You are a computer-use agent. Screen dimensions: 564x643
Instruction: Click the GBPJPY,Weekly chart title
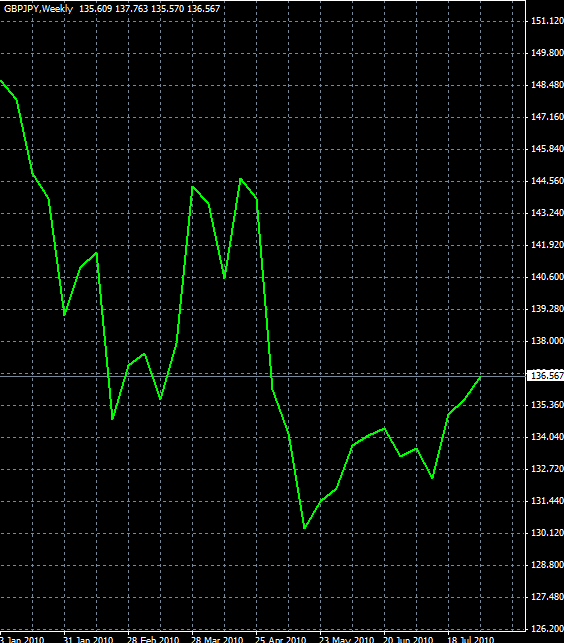[38, 9]
